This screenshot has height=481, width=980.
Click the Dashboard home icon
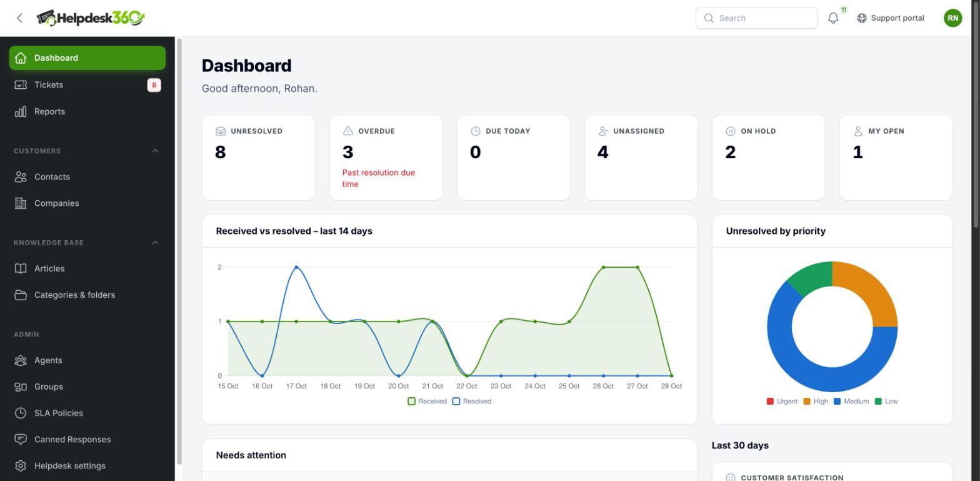[x=21, y=58]
